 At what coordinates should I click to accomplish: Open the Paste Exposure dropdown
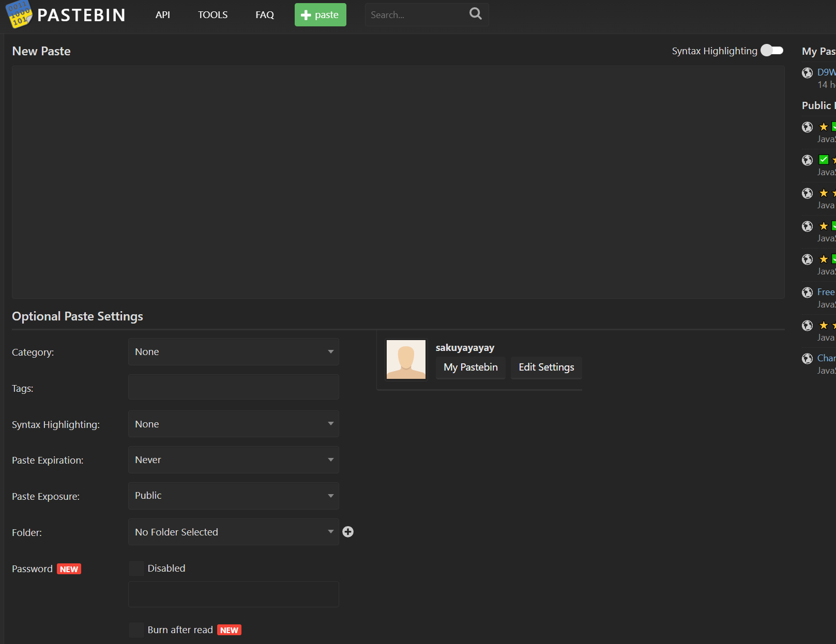point(234,496)
